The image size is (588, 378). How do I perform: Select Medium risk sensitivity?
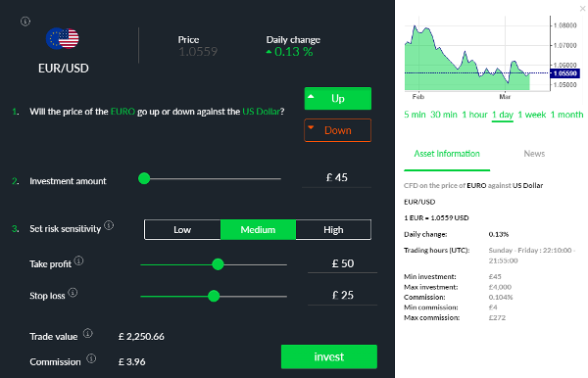(x=258, y=230)
